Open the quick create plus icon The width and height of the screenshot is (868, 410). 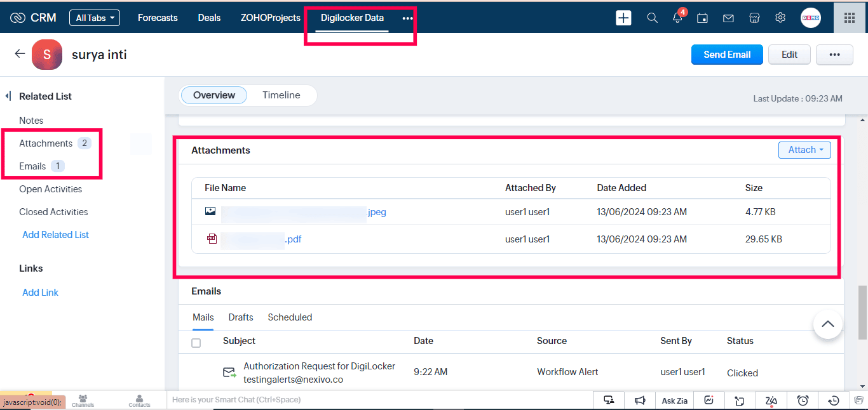pyautogui.click(x=623, y=18)
